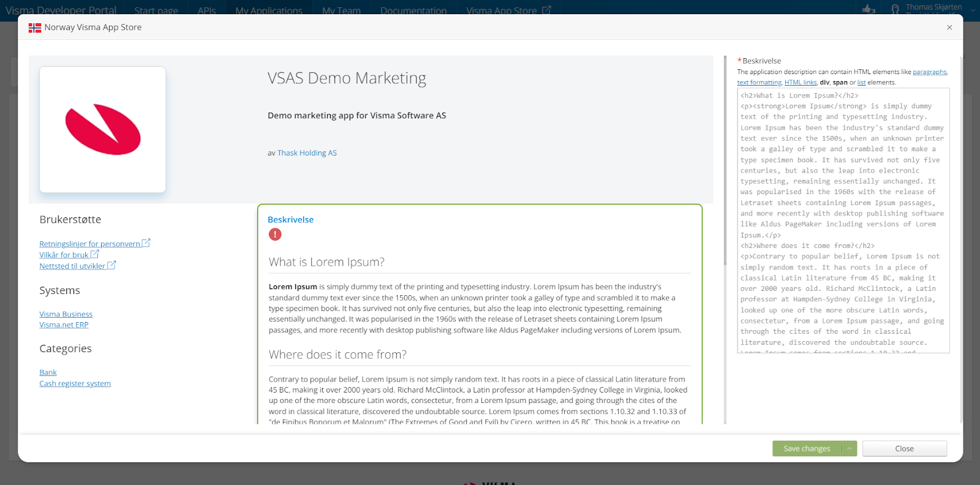Click external link icon beside Visma App Store

[x=547, y=10]
